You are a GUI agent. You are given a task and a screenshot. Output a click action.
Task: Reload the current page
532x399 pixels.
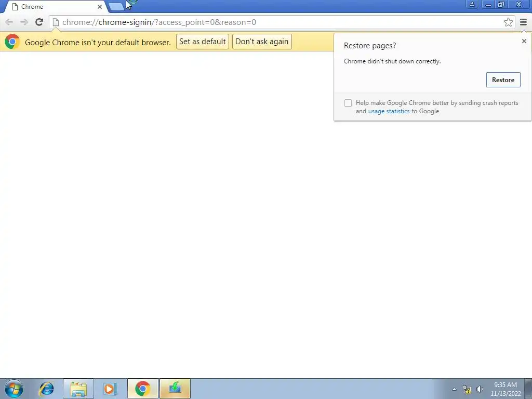coord(39,22)
